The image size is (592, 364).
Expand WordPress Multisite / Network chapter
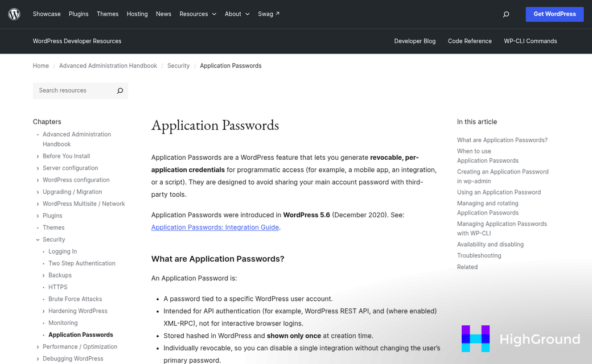coord(38,204)
